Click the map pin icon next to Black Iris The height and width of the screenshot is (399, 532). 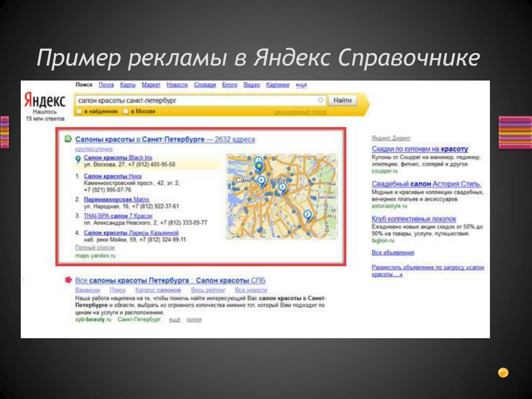[x=78, y=159]
